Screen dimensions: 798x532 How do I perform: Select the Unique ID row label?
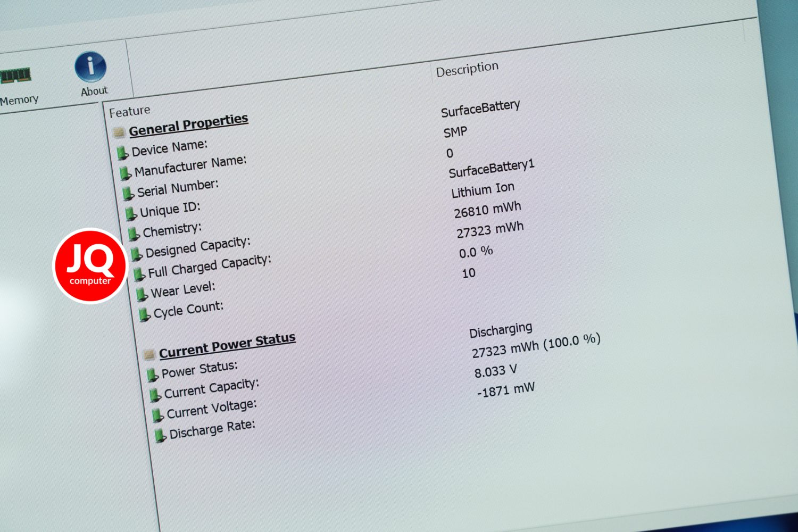tap(170, 210)
